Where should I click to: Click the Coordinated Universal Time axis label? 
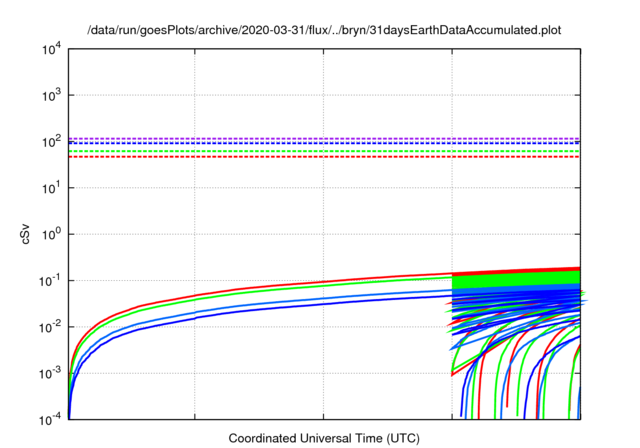point(324,439)
